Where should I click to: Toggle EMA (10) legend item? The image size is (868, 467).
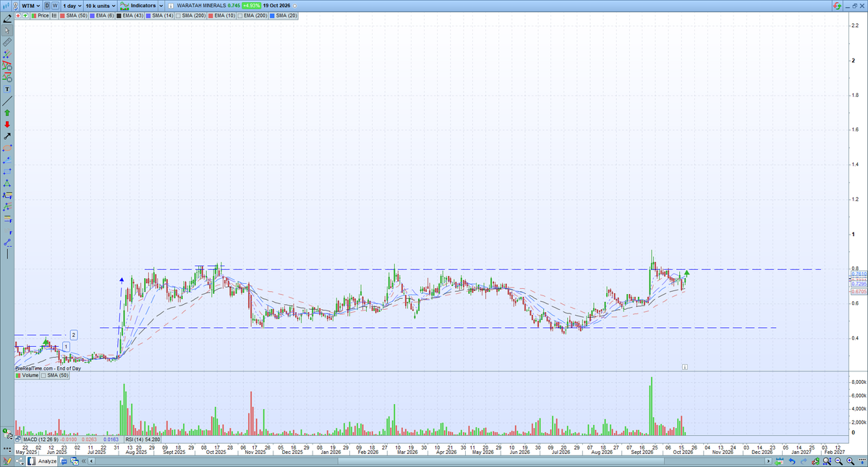tap(221, 15)
